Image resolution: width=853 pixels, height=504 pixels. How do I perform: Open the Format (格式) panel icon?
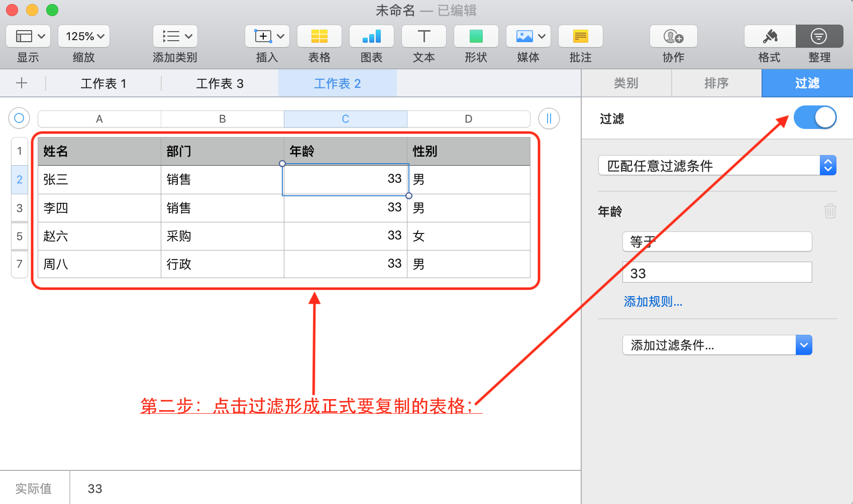pyautogui.click(x=770, y=37)
